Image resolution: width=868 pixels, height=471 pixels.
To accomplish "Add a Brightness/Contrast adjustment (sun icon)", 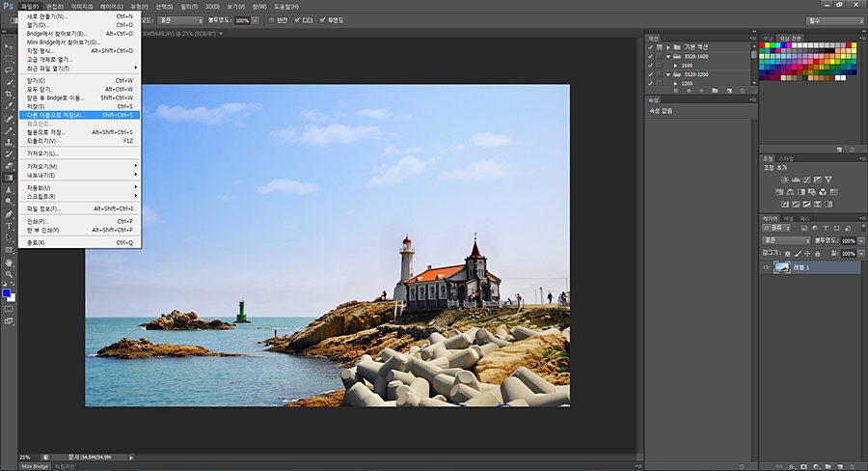I will click(x=784, y=180).
